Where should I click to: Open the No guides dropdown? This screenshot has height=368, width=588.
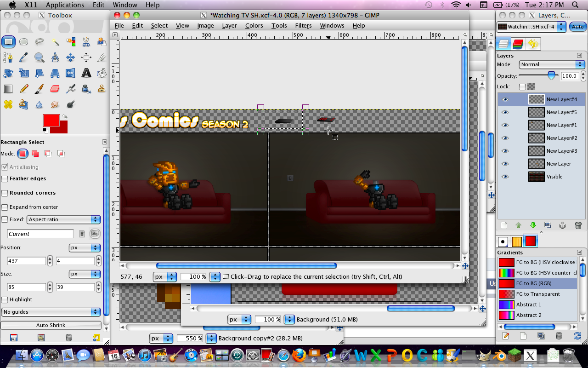(51, 312)
